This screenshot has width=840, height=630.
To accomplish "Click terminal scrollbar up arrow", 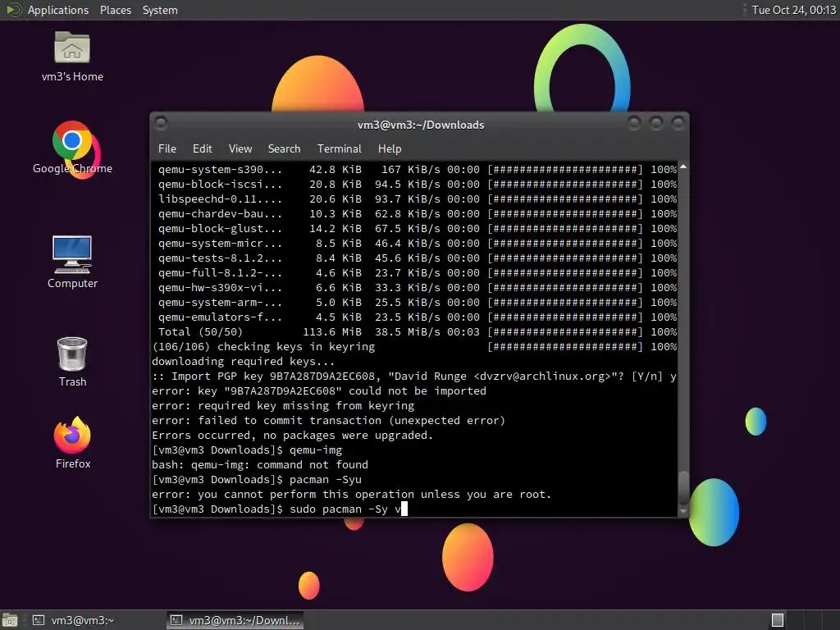I will [x=683, y=167].
